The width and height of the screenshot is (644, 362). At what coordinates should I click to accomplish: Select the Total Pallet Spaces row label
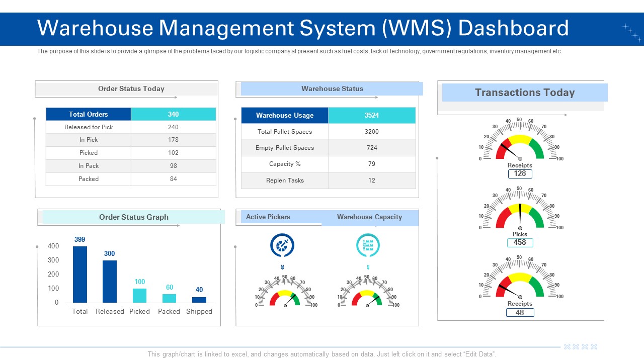[285, 132]
